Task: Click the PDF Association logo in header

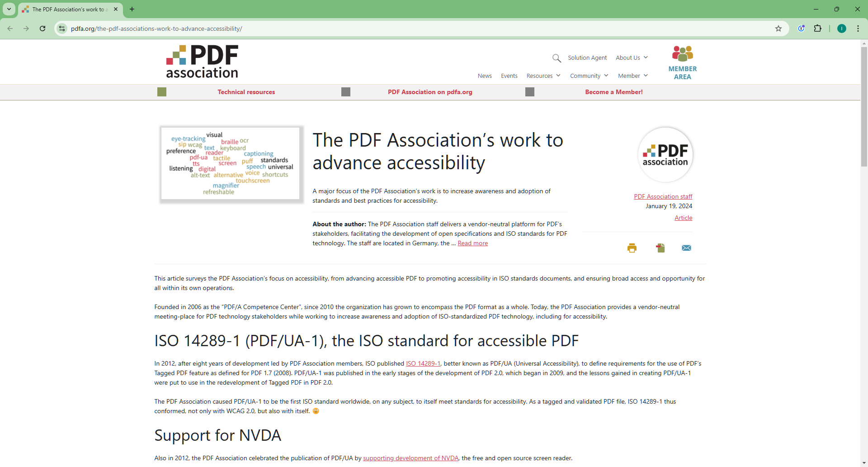Action: 202,62
